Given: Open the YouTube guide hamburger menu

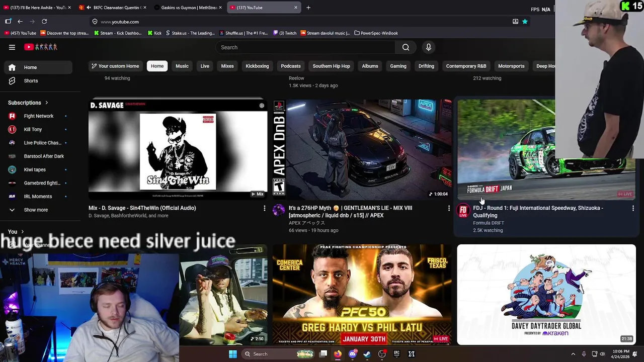Looking at the screenshot, I should pos(12,47).
